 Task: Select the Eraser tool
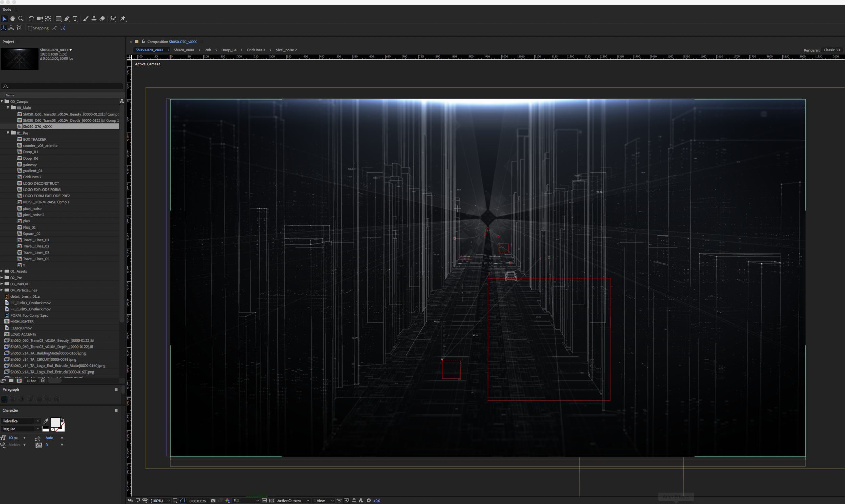click(x=102, y=19)
